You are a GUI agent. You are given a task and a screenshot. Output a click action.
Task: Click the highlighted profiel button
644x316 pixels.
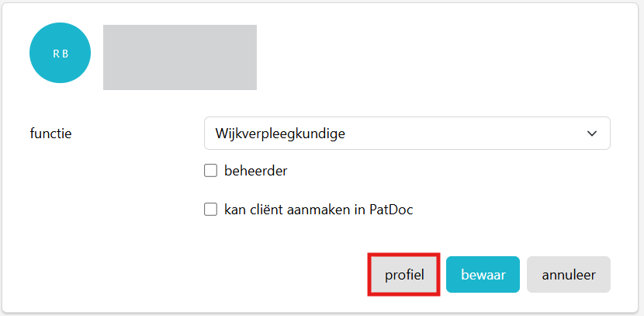(x=404, y=275)
